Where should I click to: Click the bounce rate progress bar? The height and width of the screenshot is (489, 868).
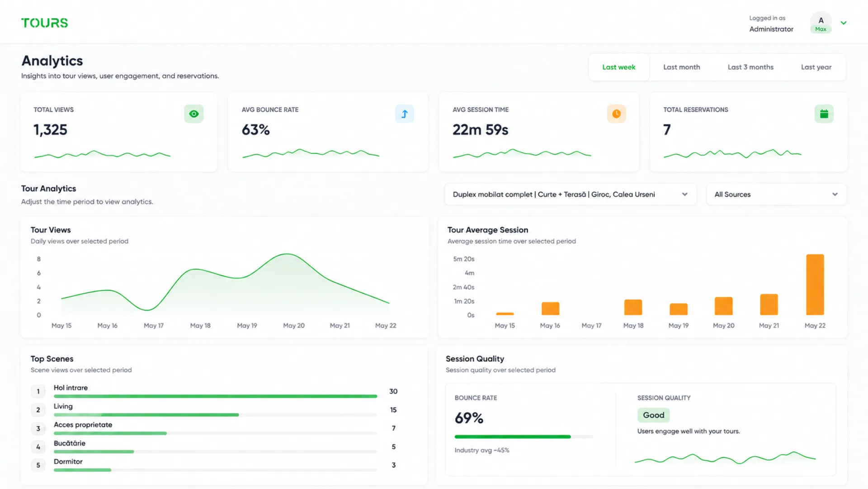(524, 437)
